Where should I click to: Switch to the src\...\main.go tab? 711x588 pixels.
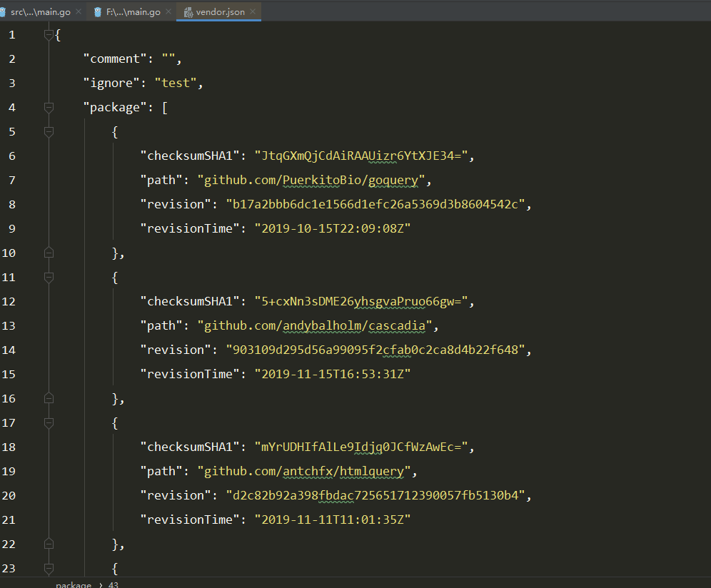pos(40,12)
